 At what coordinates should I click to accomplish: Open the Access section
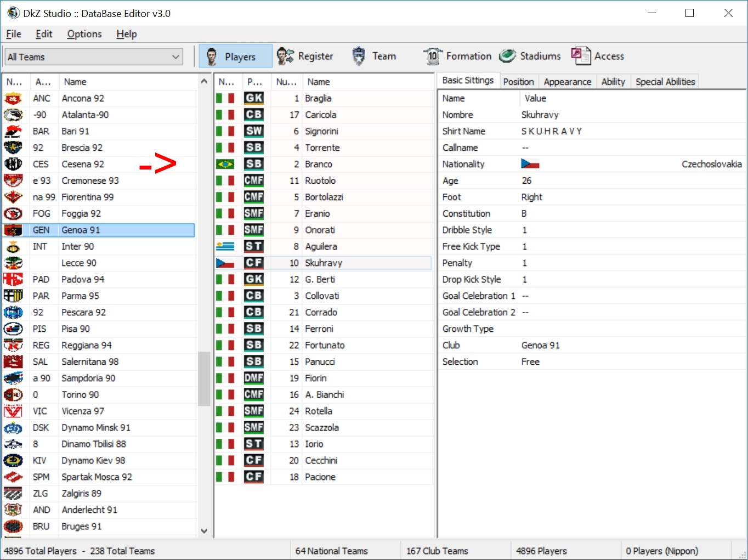coord(598,56)
